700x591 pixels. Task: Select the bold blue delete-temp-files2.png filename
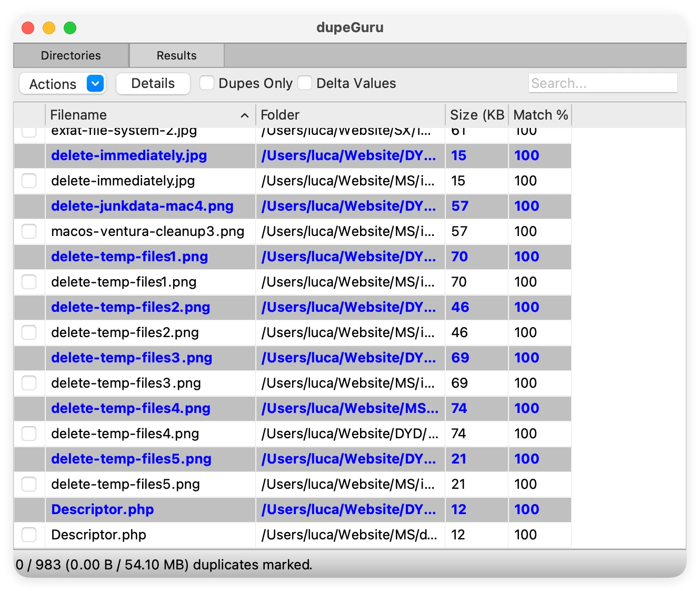(131, 307)
